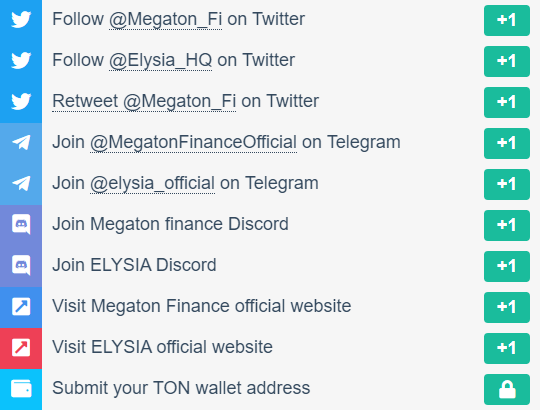Screen dimensions: 540x410
Task: Claim +1 for Follow @Megaton_Fi on Twitter
Action: point(507,20)
